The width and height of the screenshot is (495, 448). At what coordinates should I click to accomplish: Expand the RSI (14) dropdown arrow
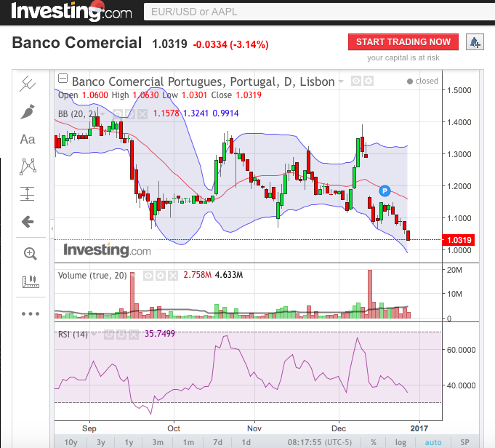tap(94, 335)
